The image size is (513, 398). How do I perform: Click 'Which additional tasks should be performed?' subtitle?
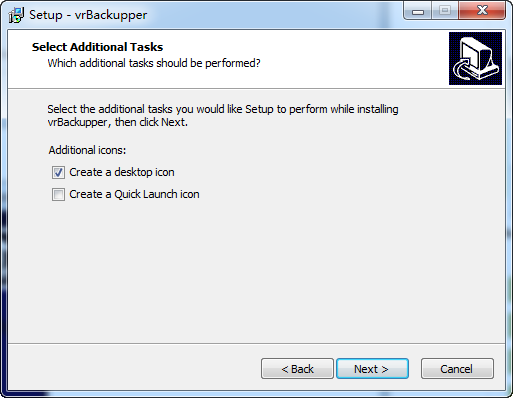(154, 63)
